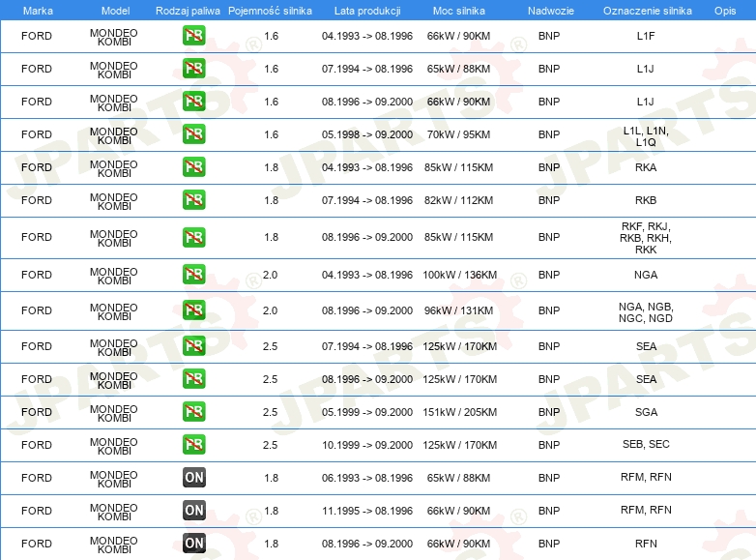The width and height of the screenshot is (756, 560).
Task: Click the FORD cell in the L1F row
Action: [37, 36]
